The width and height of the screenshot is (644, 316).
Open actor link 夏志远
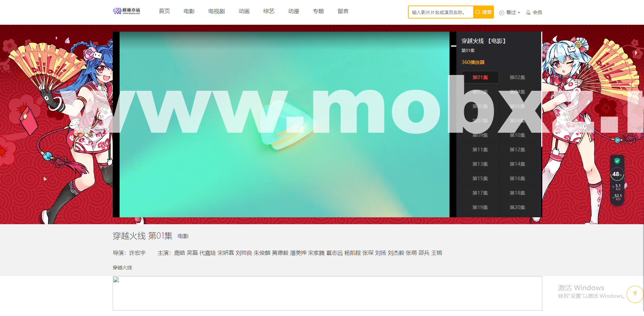click(x=334, y=253)
